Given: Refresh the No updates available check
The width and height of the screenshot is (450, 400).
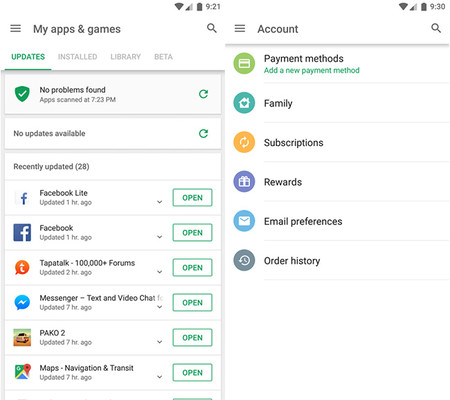Looking at the screenshot, I should click(x=203, y=134).
